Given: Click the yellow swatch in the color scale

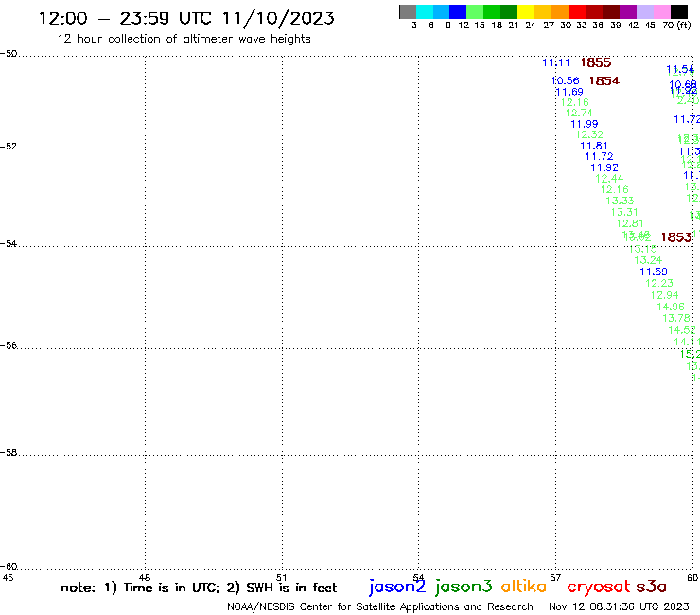Looking at the screenshot, I should (x=526, y=11).
